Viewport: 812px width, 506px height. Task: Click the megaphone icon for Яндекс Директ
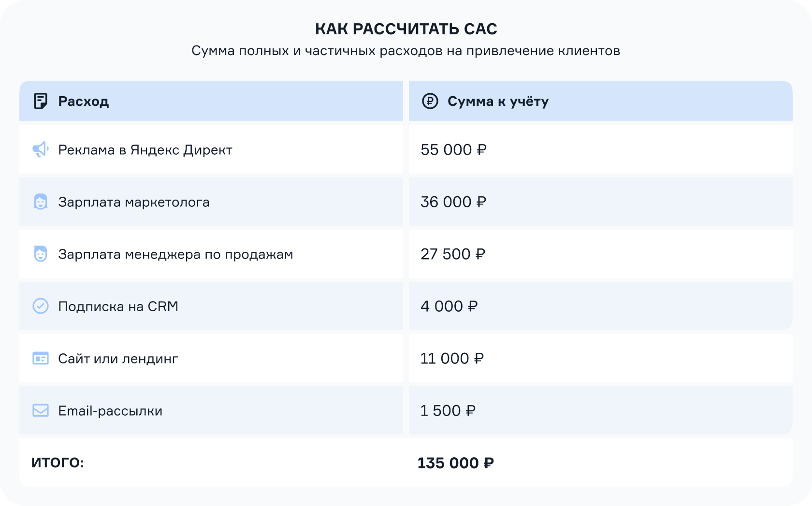[x=41, y=149]
